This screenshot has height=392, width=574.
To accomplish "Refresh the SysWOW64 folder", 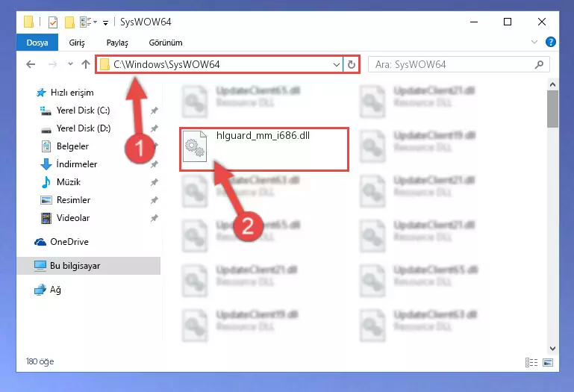I will [352, 65].
